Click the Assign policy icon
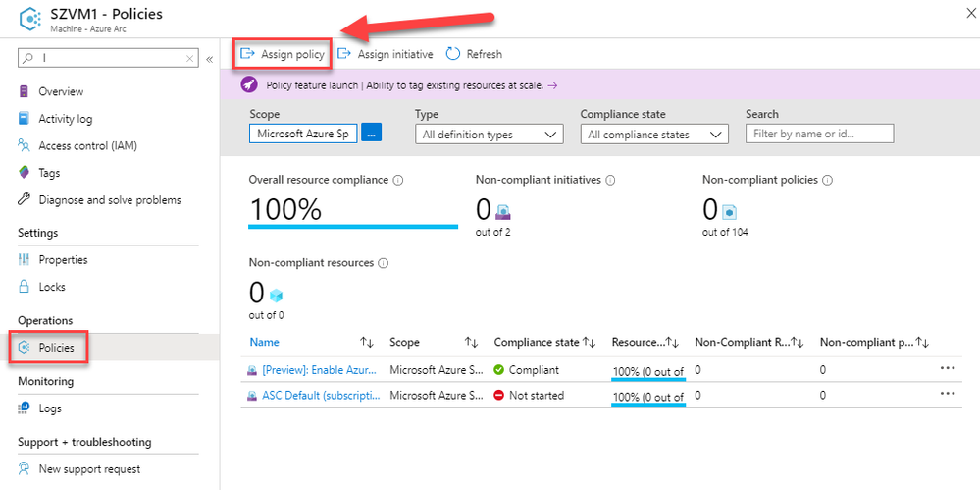 tap(248, 54)
